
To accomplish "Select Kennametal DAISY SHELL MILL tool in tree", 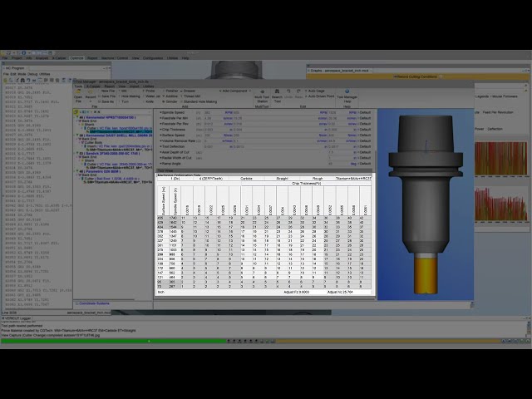I will point(116,135).
